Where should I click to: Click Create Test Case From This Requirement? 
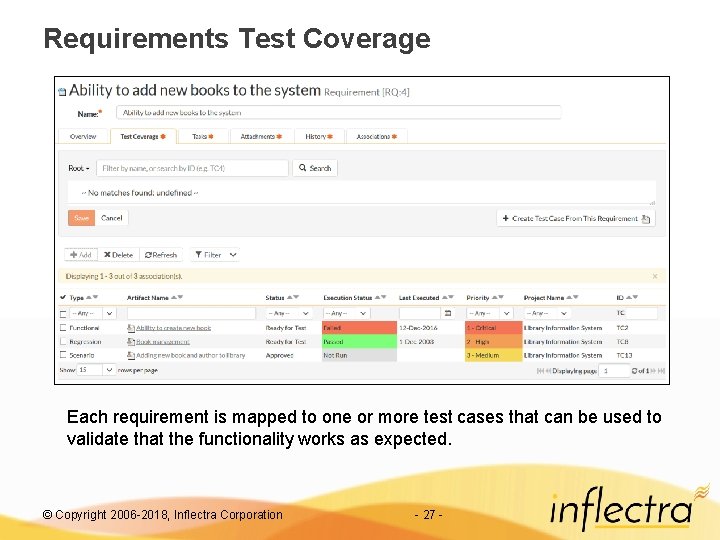pyautogui.click(x=576, y=219)
